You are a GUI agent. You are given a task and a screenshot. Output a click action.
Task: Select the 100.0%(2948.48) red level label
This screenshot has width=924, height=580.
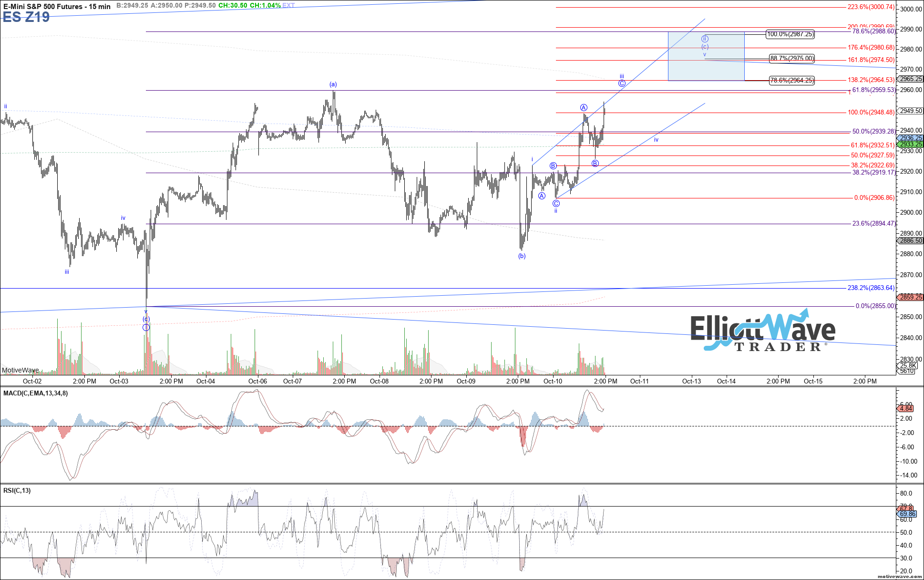coord(871,113)
